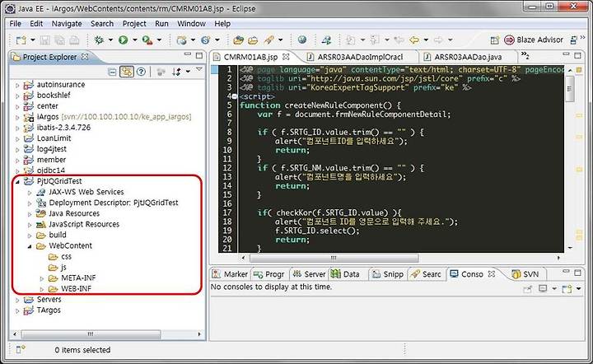Image resolution: width=593 pixels, height=364 pixels.
Task: Select the css folder under WebContent
Action: click(60, 257)
